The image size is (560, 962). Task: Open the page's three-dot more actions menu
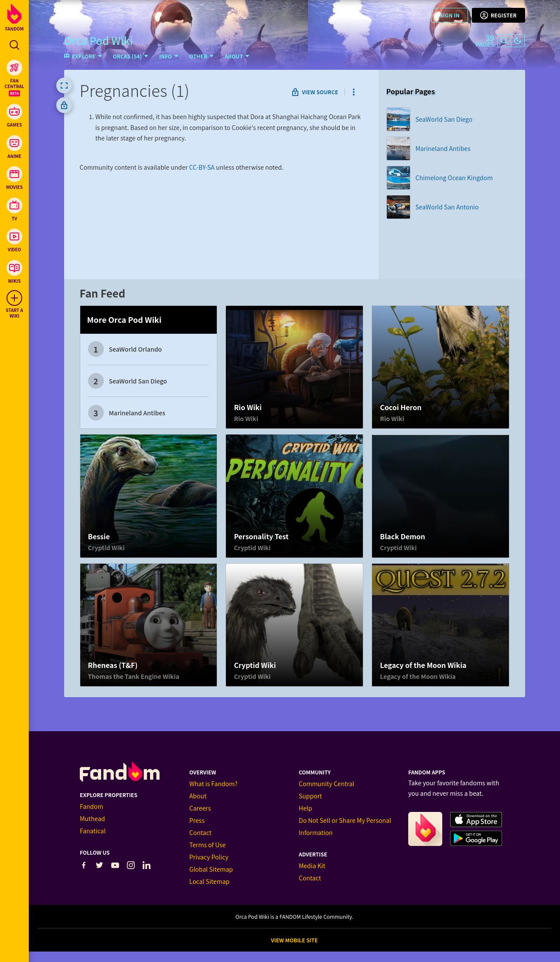pos(354,92)
